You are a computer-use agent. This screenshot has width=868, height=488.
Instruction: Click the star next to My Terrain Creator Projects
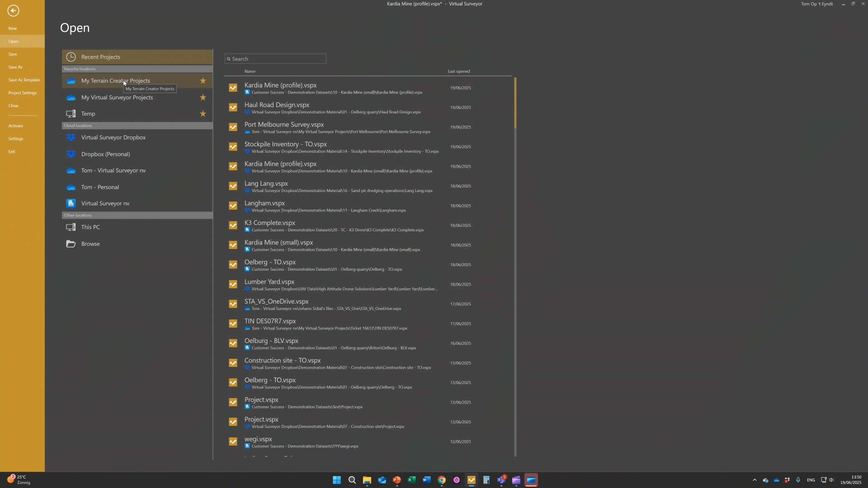pos(203,81)
